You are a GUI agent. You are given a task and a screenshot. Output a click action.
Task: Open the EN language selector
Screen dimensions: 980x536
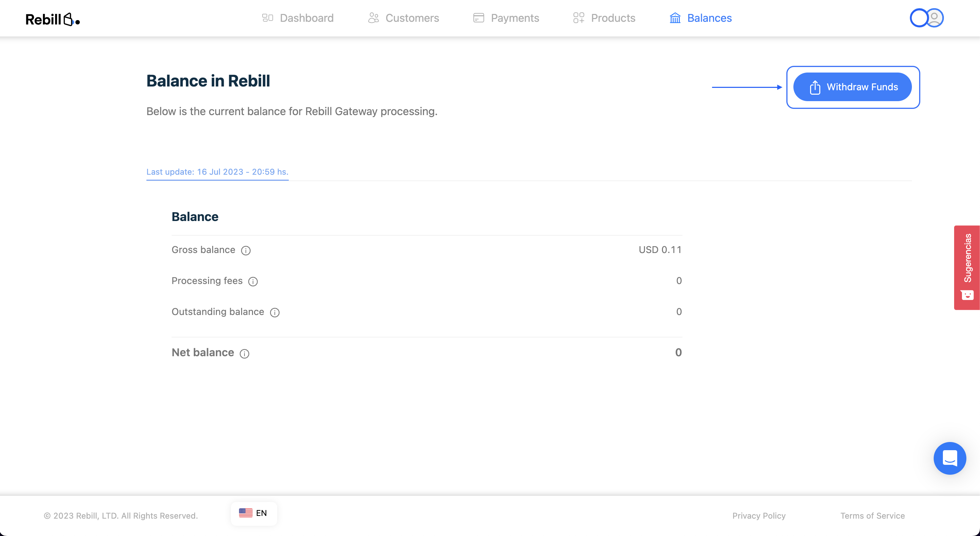(x=254, y=513)
